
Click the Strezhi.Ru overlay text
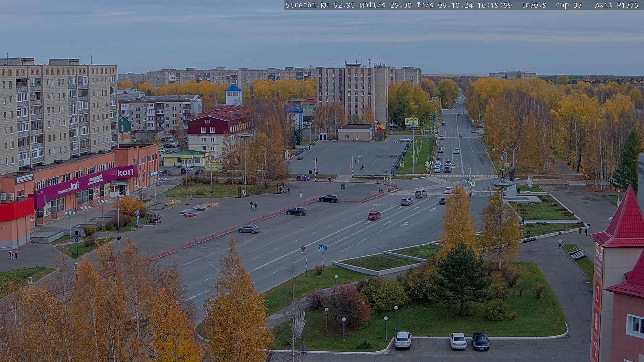tap(307, 5)
